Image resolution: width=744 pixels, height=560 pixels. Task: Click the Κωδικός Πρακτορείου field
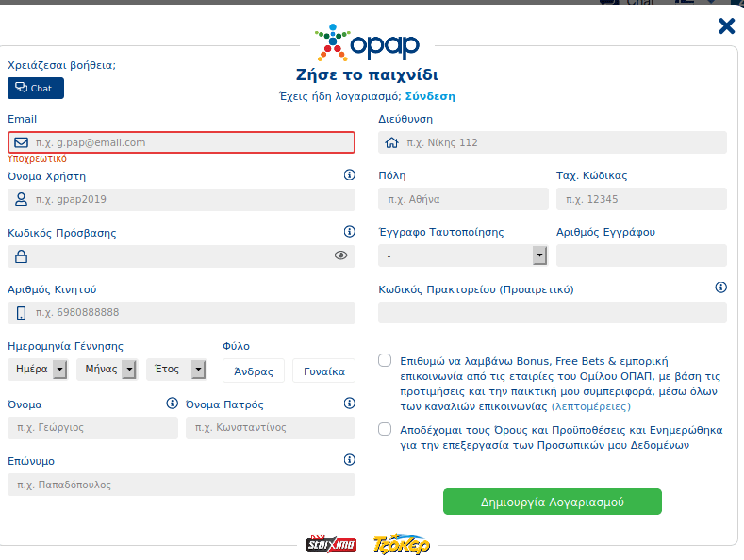(553, 313)
